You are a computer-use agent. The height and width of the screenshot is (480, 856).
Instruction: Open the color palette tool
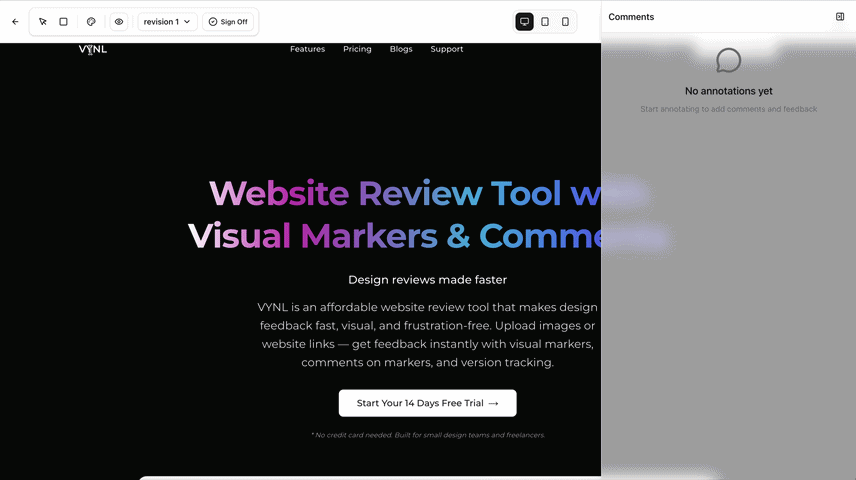[x=91, y=22]
